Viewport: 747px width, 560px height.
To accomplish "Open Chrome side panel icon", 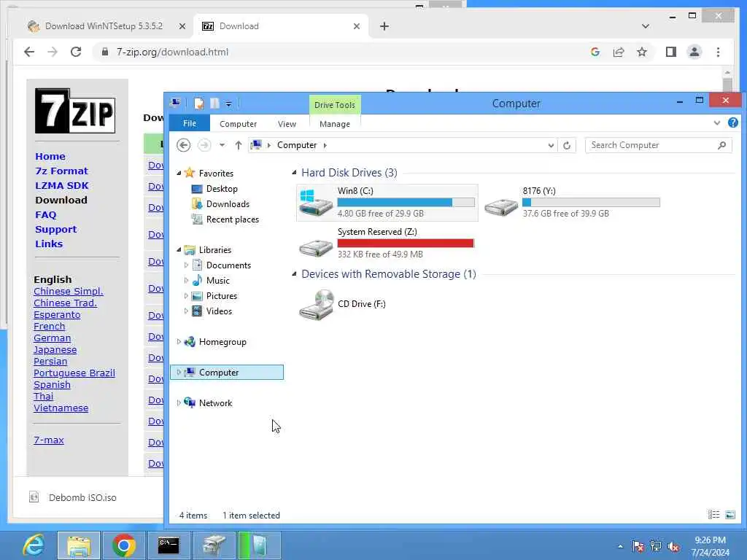I will pos(671,52).
